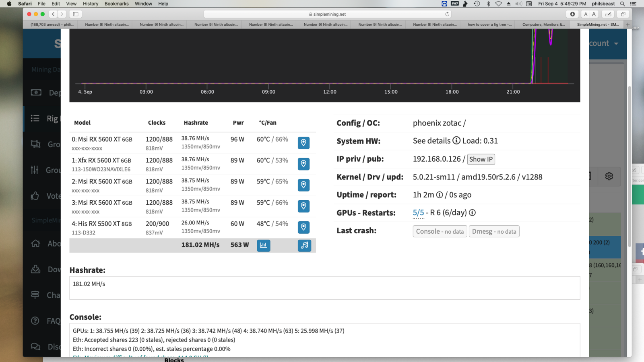
Task: Open the Window menu
Action: [x=143, y=4]
